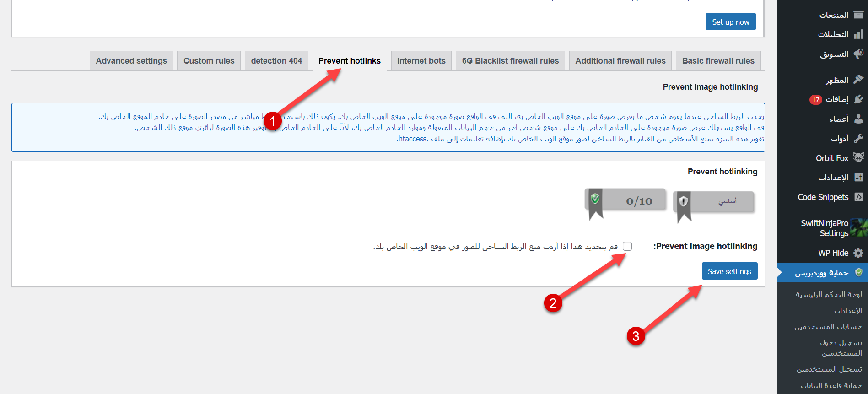
Task: Open the Additional firewall rules tab
Action: 620,61
